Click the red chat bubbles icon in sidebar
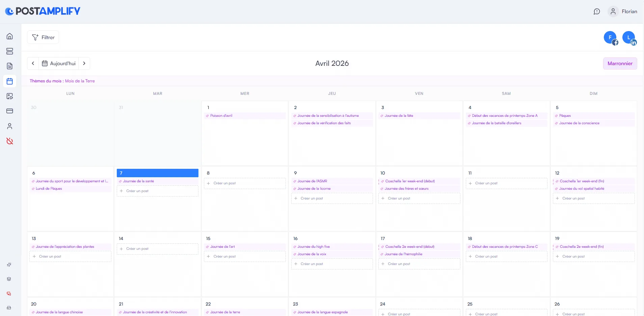 point(9,293)
